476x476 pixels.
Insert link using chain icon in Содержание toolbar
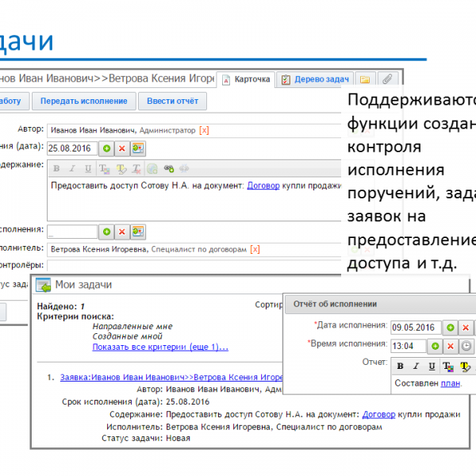(x=168, y=168)
